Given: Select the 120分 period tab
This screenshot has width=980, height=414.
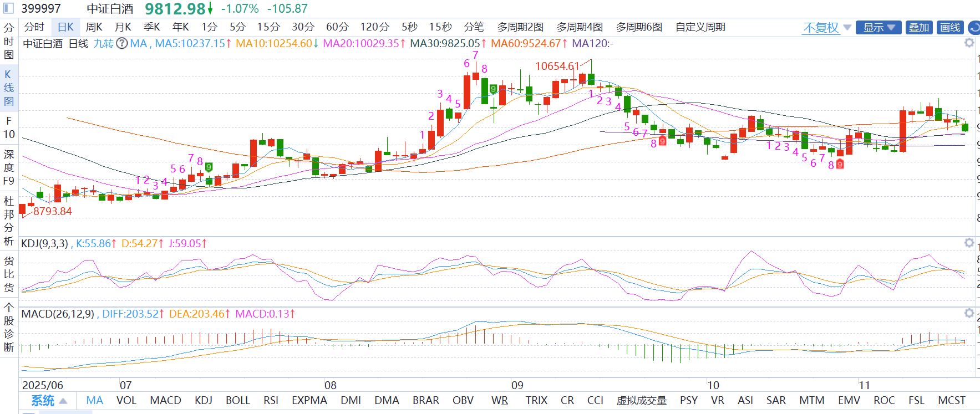Looking at the screenshot, I should 374,27.
